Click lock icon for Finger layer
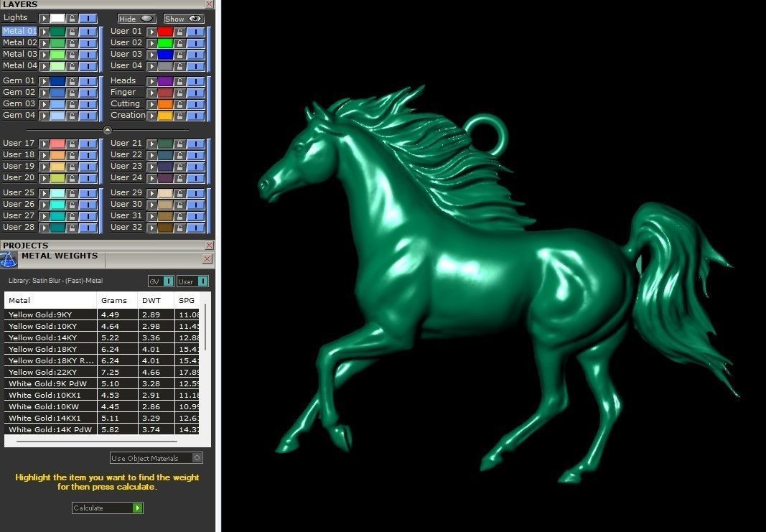This screenshot has width=766, height=532. pos(179,93)
